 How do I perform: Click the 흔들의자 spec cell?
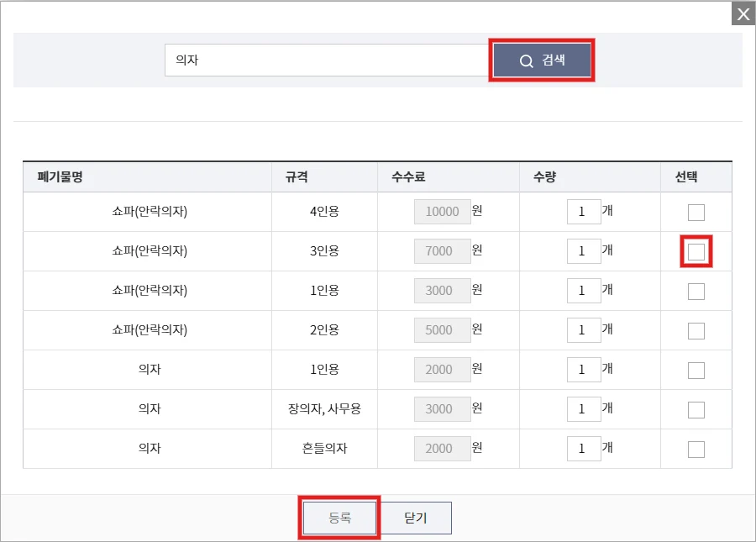[324, 449]
